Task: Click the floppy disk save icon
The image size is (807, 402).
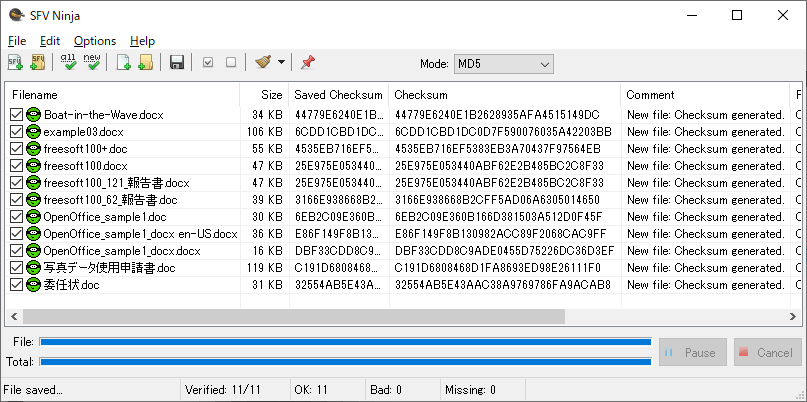Action: [177, 63]
